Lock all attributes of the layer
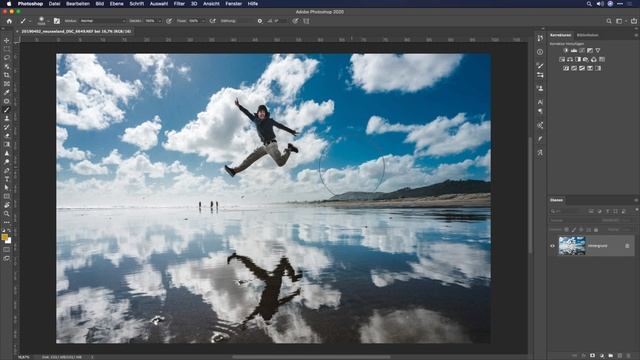The image size is (640, 360). coord(596,230)
